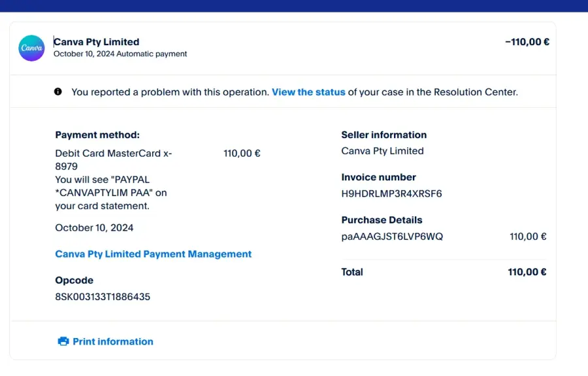Screen dimensions: 588x376
Task: Click the Canva Pty Limited header title
Action: pyautogui.click(x=97, y=42)
